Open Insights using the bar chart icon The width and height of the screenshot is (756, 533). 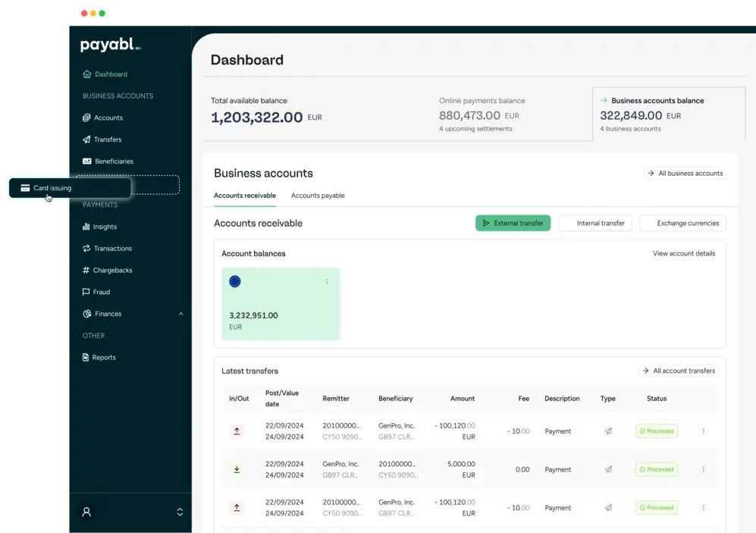click(86, 227)
